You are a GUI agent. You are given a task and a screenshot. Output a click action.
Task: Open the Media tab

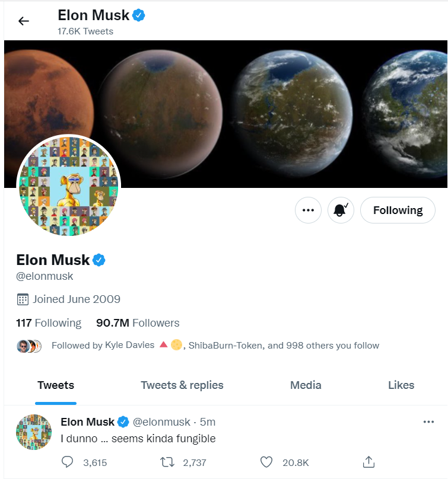(x=306, y=385)
